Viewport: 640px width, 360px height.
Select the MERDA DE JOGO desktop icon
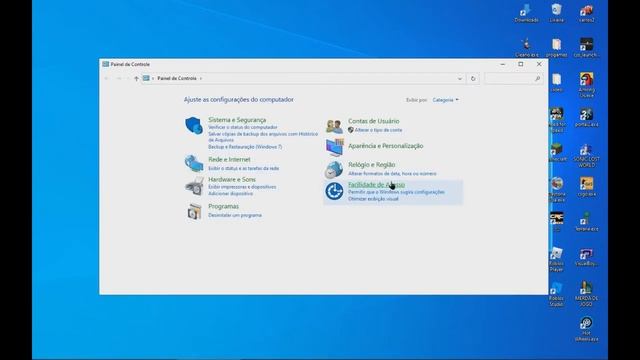coord(586,294)
